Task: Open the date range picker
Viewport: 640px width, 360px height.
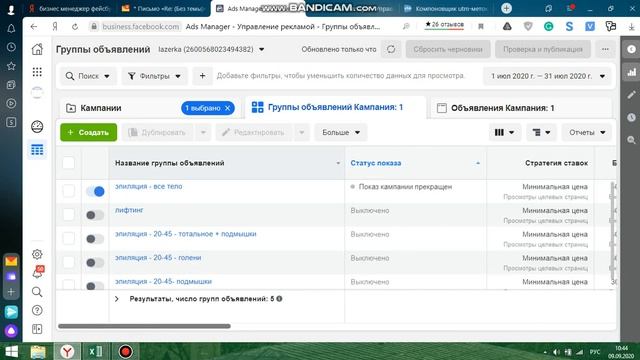Action: click(x=547, y=76)
